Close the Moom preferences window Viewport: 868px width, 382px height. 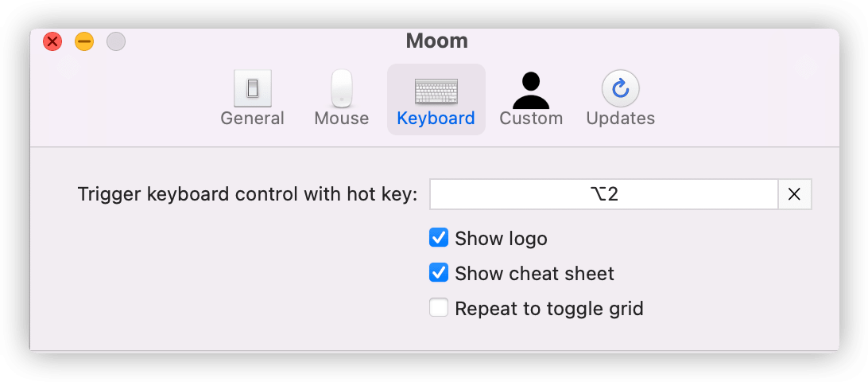point(52,41)
